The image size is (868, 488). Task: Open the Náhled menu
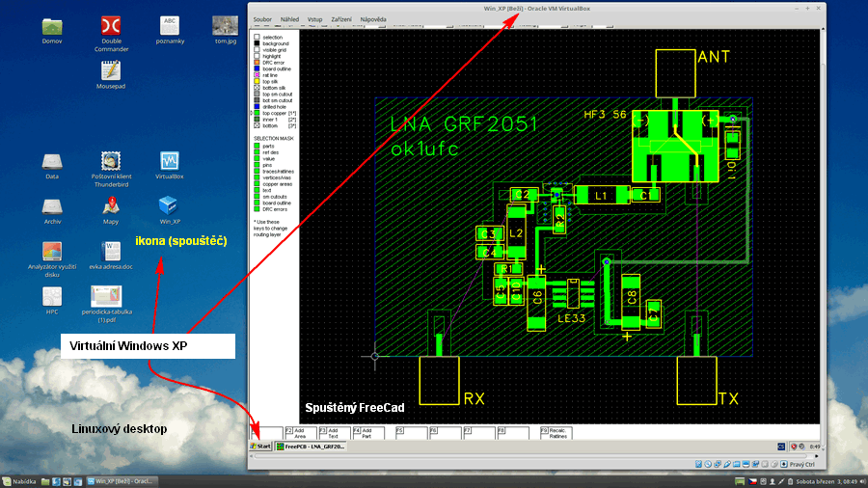(x=289, y=19)
